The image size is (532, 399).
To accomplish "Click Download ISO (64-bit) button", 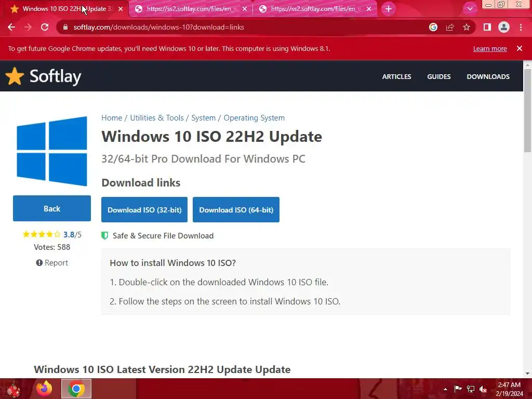I will (236, 210).
